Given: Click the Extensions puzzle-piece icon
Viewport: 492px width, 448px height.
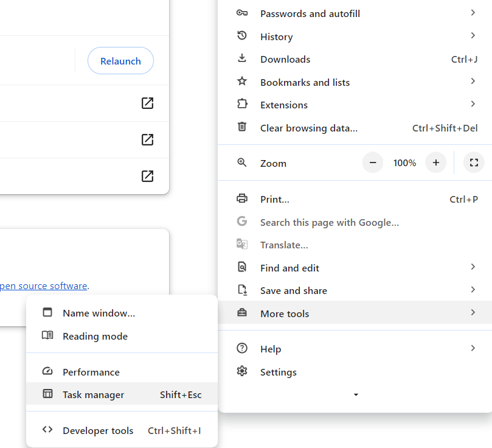Looking at the screenshot, I should click(243, 104).
